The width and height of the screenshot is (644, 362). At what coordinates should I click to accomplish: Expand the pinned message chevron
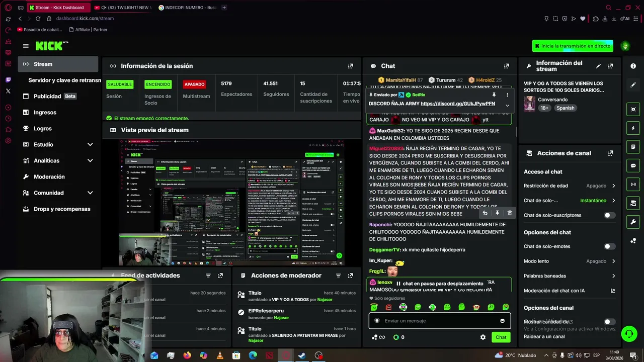(507, 105)
